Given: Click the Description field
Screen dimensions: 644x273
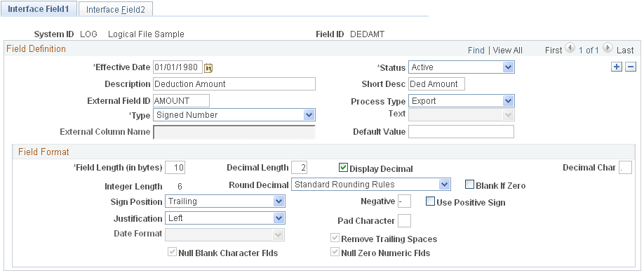Looking at the screenshot, I should tap(234, 84).
